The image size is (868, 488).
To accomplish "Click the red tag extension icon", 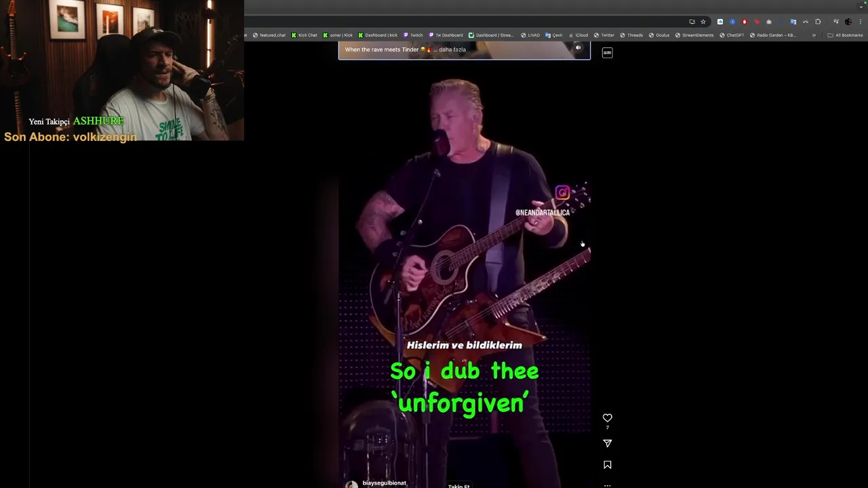I will click(757, 22).
